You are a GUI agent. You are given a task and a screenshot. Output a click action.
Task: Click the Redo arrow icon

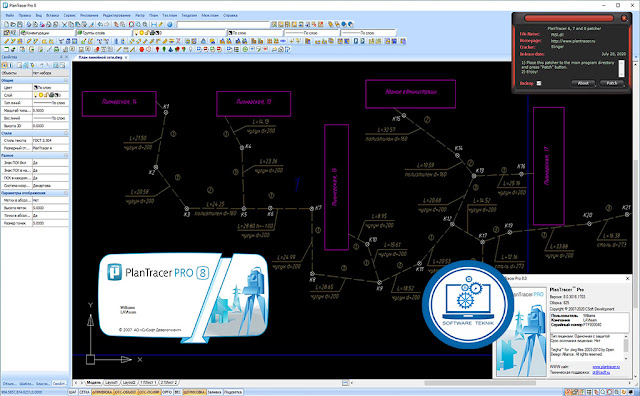click(107, 24)
